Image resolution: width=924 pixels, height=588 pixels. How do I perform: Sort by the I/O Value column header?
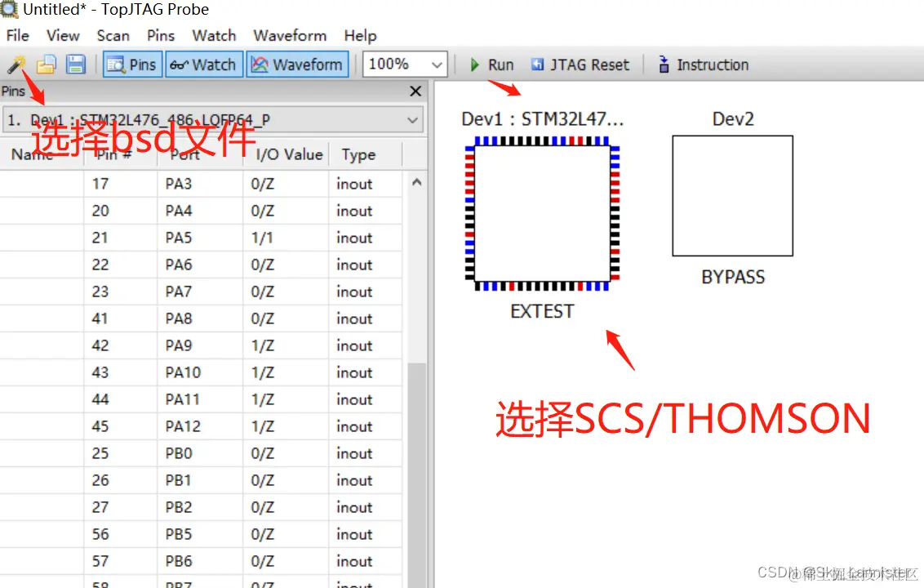(x=286, y=154)
